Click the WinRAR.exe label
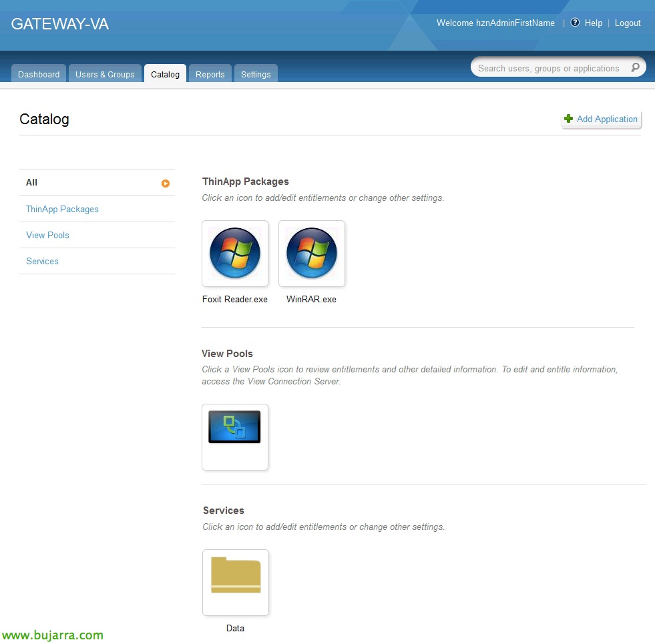The width and height of the screenshot is (655, 644). tap(311, 299)
